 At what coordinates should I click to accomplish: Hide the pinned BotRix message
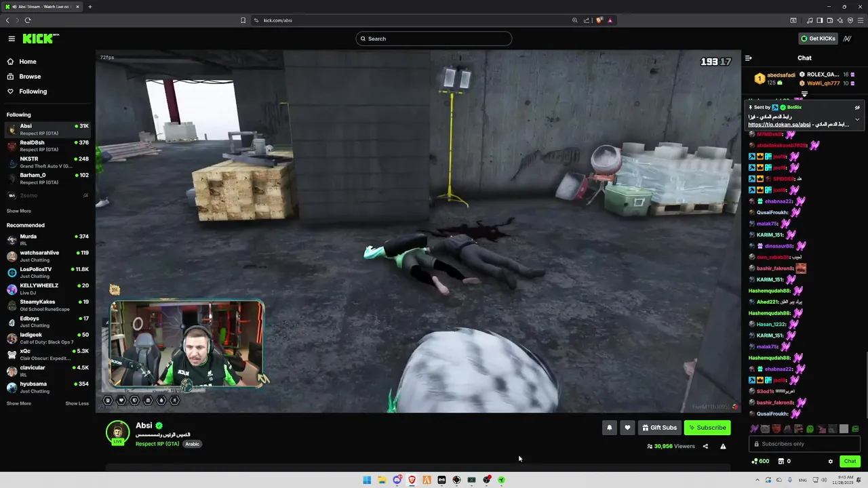click(x=857, y=107)
